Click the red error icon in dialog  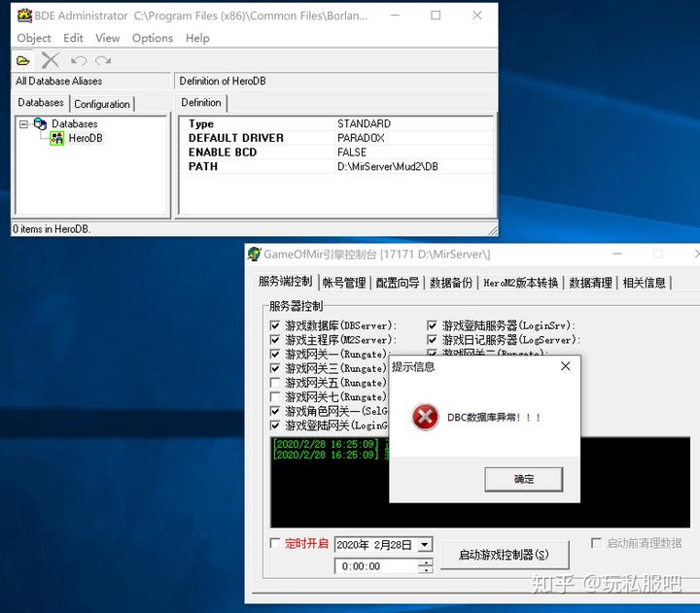pos(425,417)
